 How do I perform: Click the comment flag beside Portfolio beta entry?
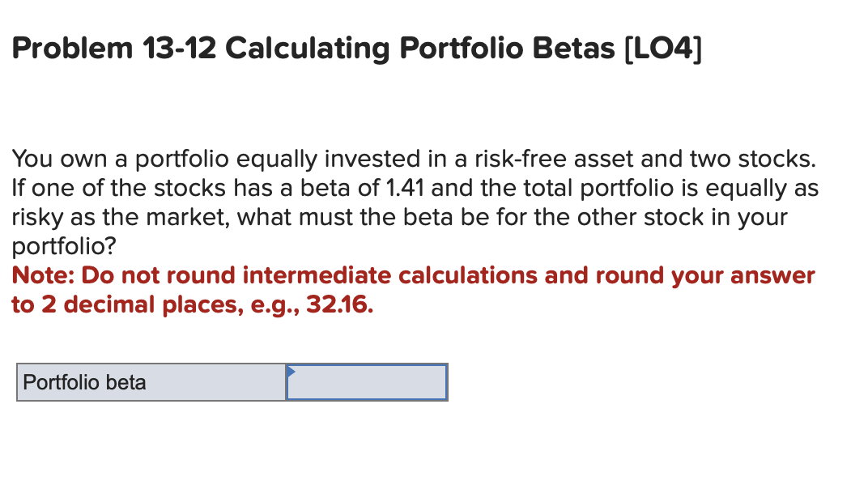[x=291, y=372]
